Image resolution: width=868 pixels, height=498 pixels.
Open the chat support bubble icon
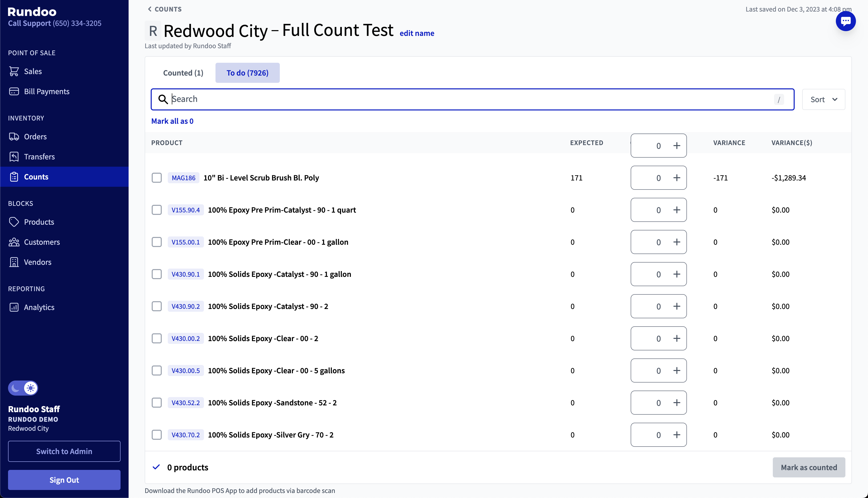click(845, 21)
